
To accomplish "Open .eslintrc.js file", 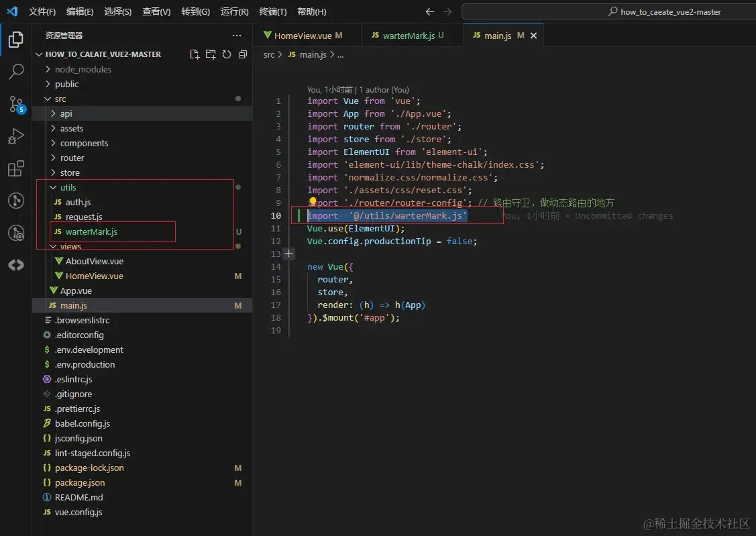I will pos(142,379).
